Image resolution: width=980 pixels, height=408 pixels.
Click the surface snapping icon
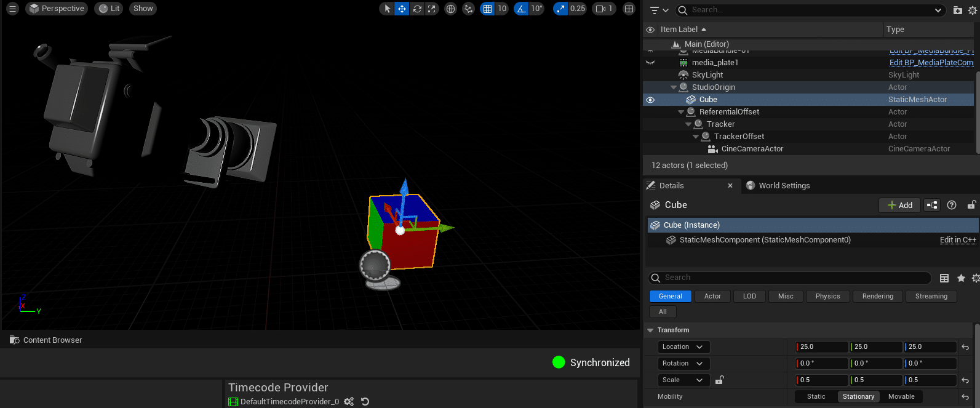(x=469, y=9)
